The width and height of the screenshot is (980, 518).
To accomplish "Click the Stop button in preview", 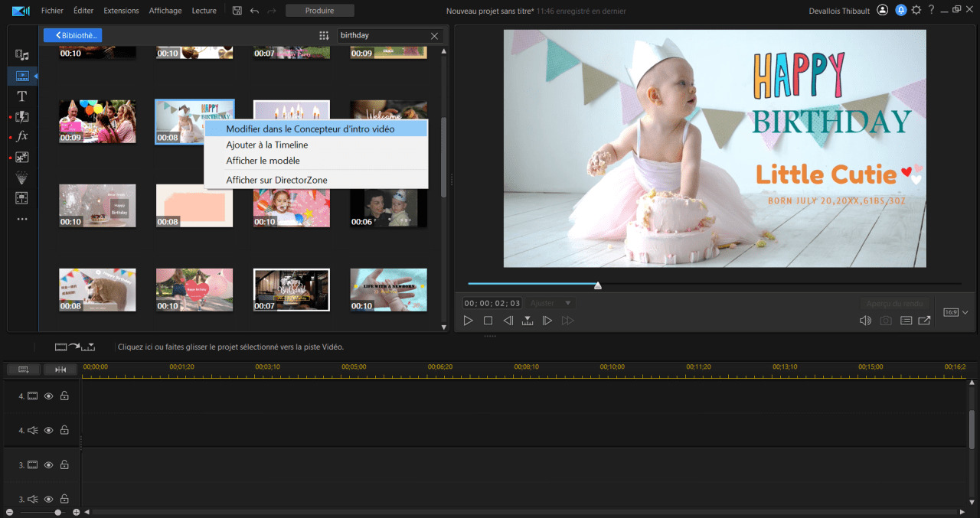I will click(488, 321).
